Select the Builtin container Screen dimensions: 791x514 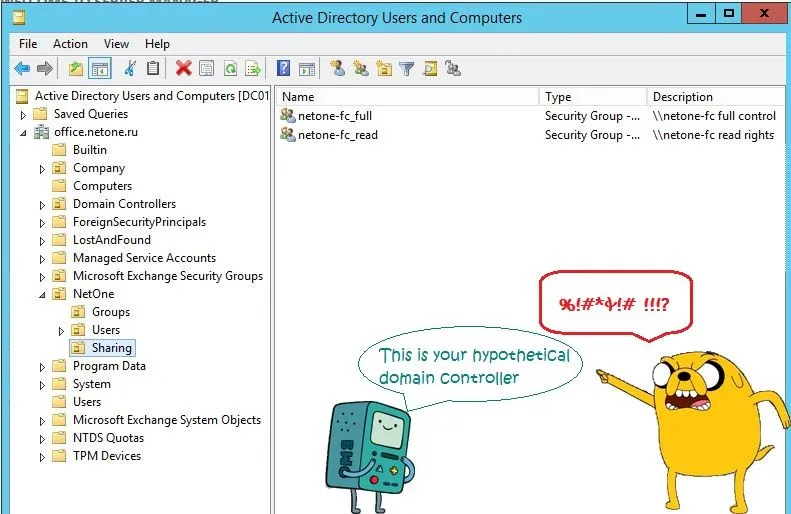tap(90, 150)
